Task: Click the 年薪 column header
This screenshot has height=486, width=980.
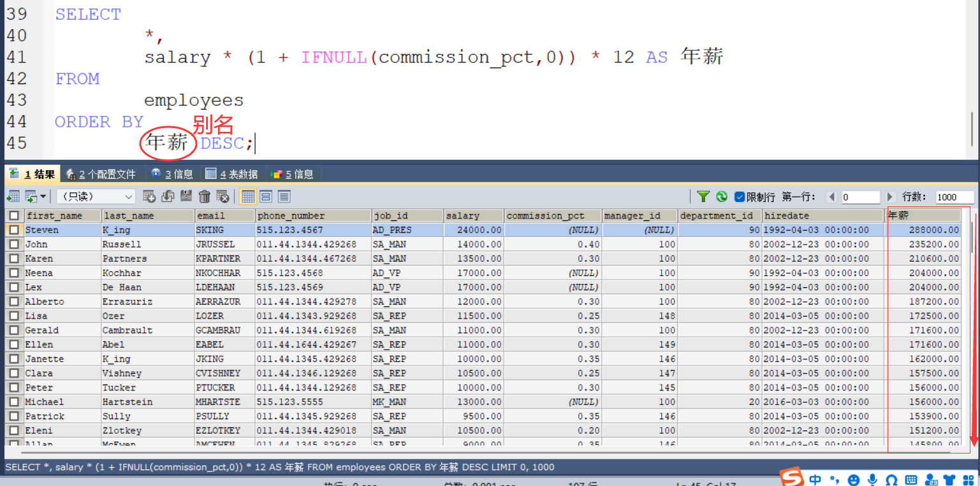Action: (923, 215)
